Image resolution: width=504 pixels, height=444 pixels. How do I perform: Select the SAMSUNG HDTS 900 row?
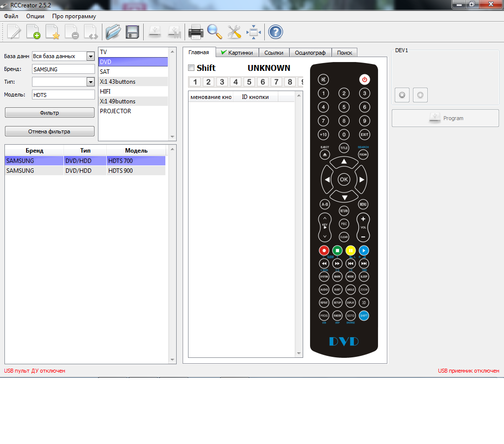pos(85,171)
